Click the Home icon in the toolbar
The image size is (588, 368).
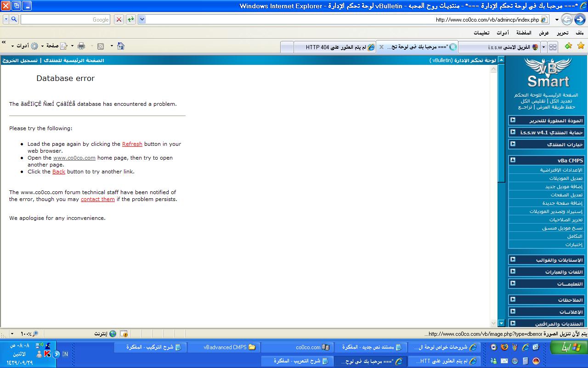pos(121,46)
